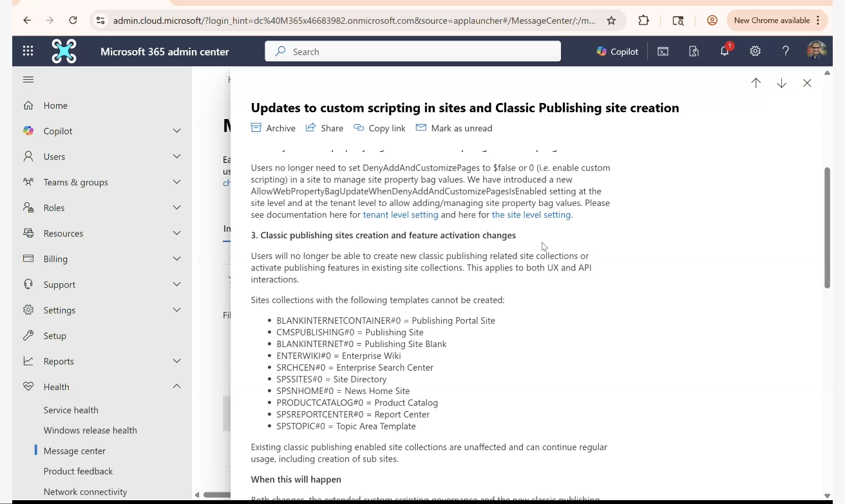Image resolution: width=845 pixels, height=504 pixels.
Task: Click scroll-up arrow of panel scrollbar
Action: [x=828, y=73]
